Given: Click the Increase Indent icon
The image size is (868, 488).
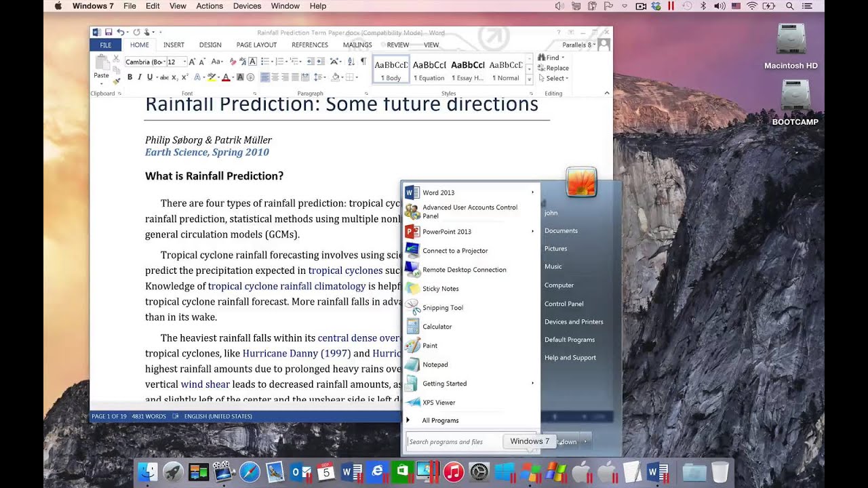Looking at the screenshot, I should click(x=320, y=62).
